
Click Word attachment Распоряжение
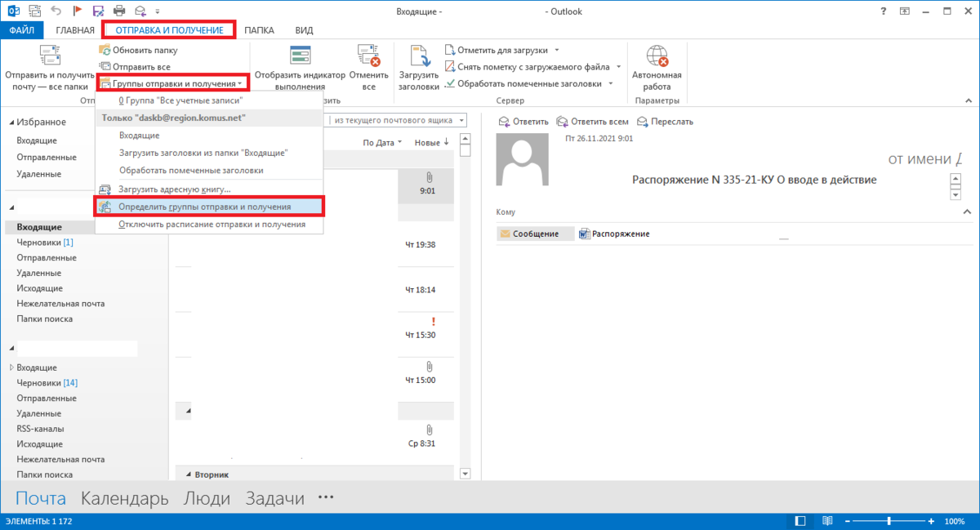tap(614, 234)
